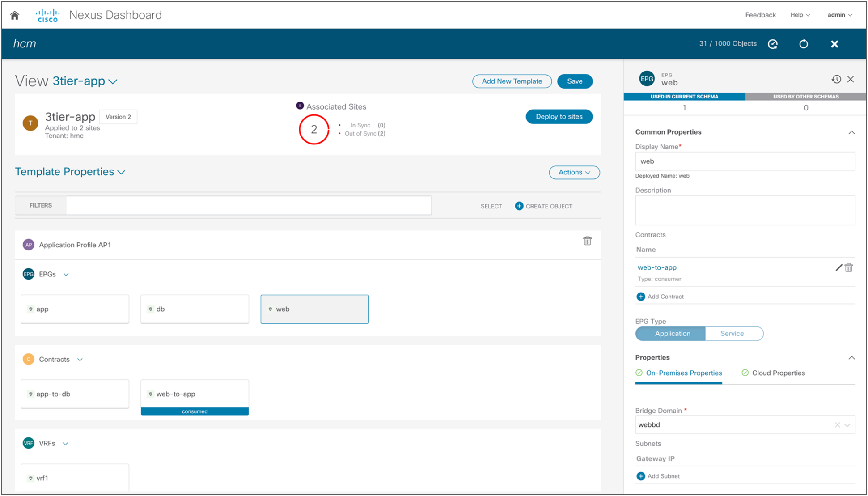Click the Description text area
The width and height of the screenshot is (868, 496).
tap(745, 210)
